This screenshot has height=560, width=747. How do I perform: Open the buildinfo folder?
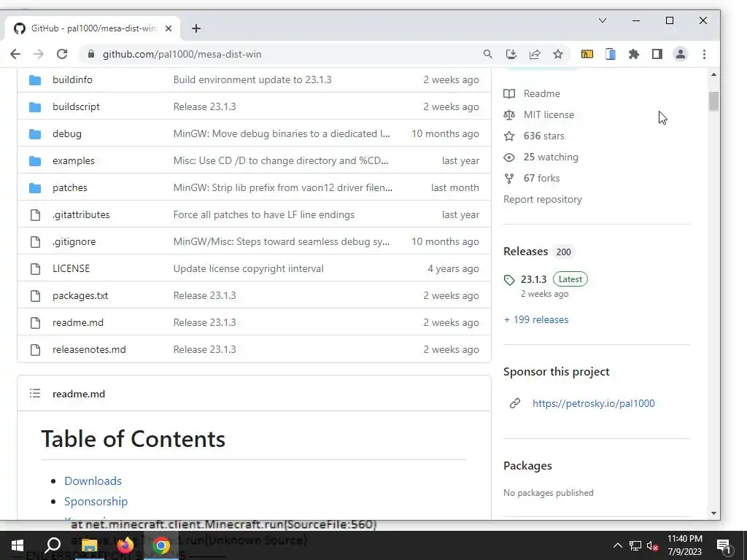tap(72, 79)
